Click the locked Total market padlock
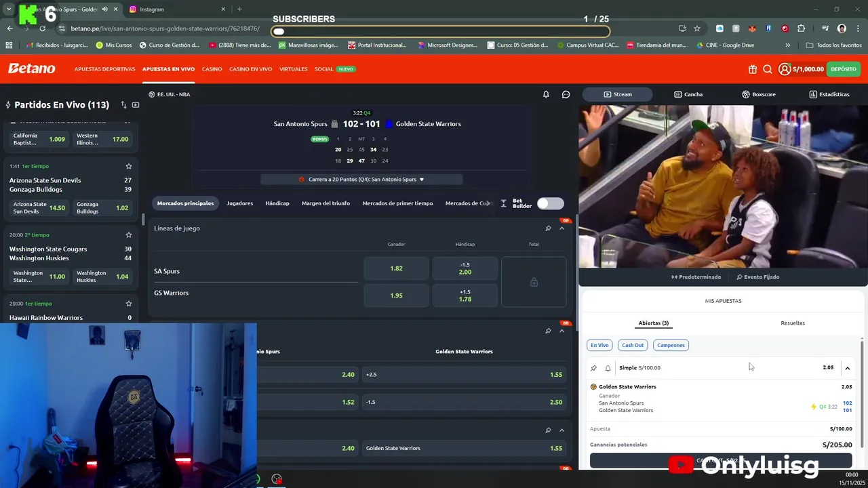The height and width of the screenshot is (488, 868). [x=534, y=282]
